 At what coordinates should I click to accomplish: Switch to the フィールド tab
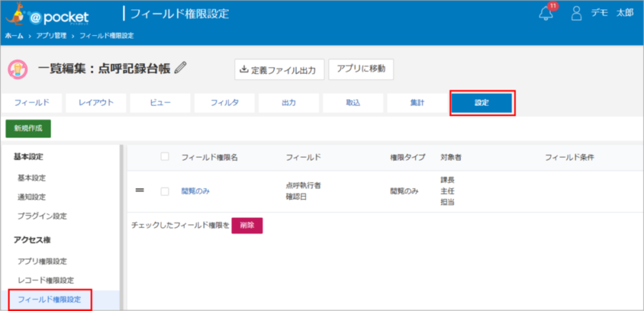(31, 103)
